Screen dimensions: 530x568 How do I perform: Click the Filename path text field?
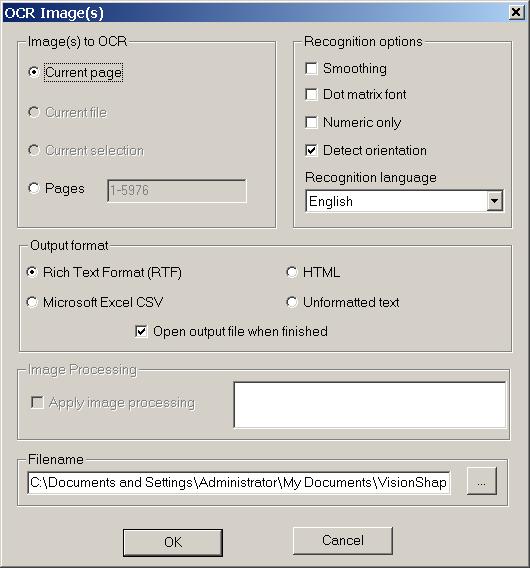pos(239,483)
